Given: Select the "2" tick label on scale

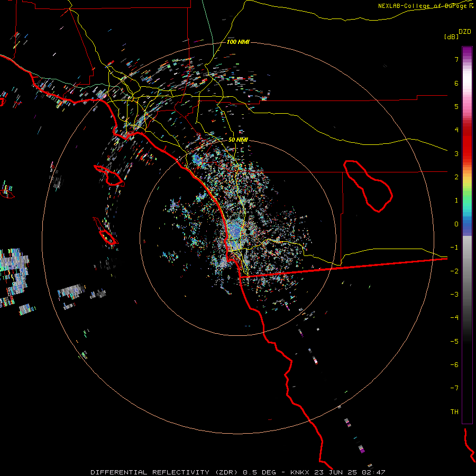Looking at the screenshot, I should click(x=456, y=177).
